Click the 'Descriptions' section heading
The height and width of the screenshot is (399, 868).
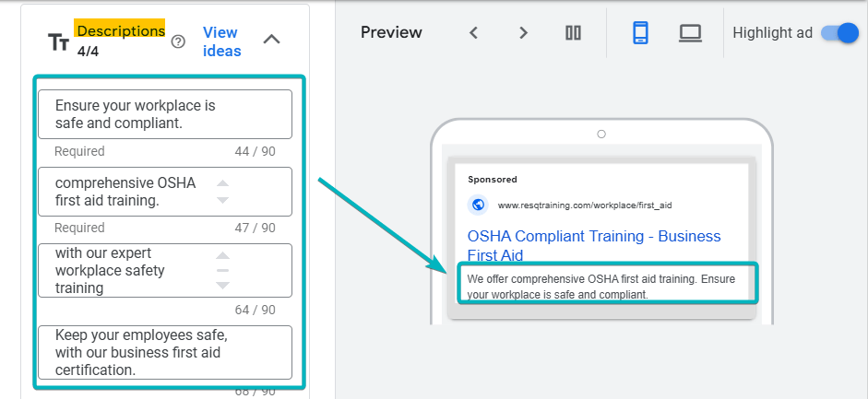[x=121, y=31]
